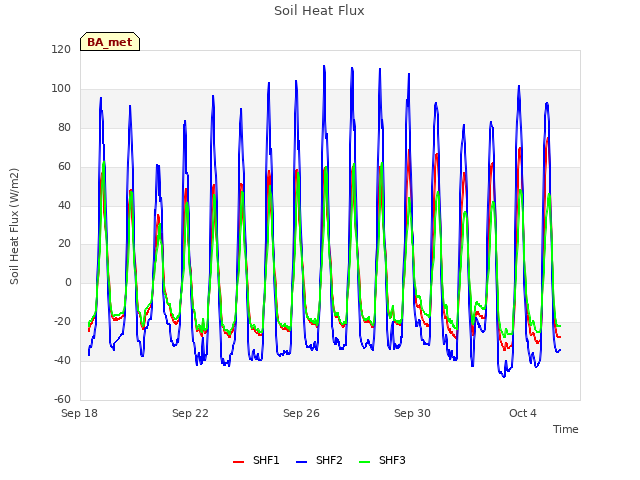
Task: Click the 120 y-axis tick label
Action: click(x=61, y=49)
